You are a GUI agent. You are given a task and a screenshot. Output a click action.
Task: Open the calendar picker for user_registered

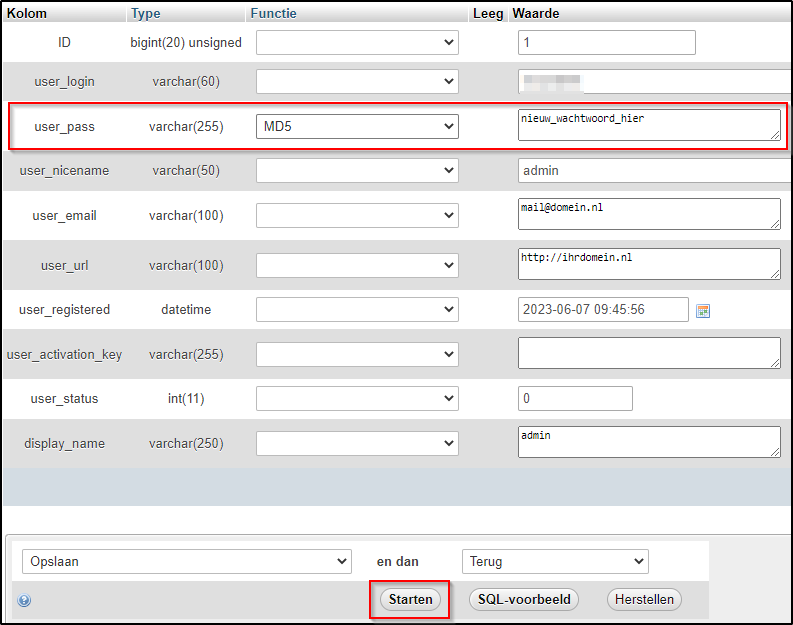pyautogui.click(x=703, y=310)
